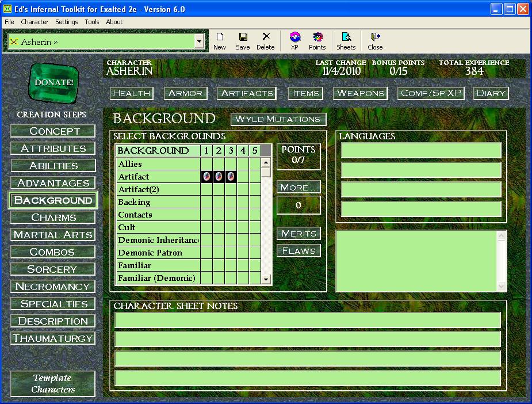532x404 pixels.
Task: Click the background list scroll down arrow
Action: click(266, 280)
